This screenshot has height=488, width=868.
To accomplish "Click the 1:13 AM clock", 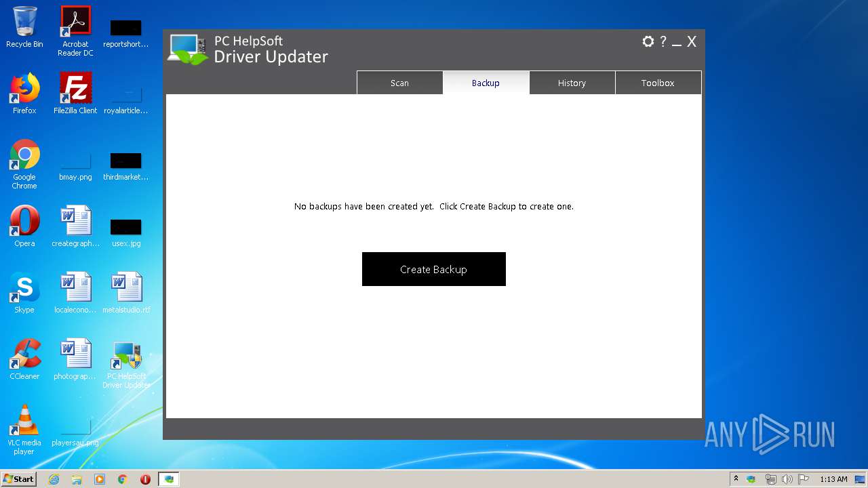I will click(x=833, y=479).
